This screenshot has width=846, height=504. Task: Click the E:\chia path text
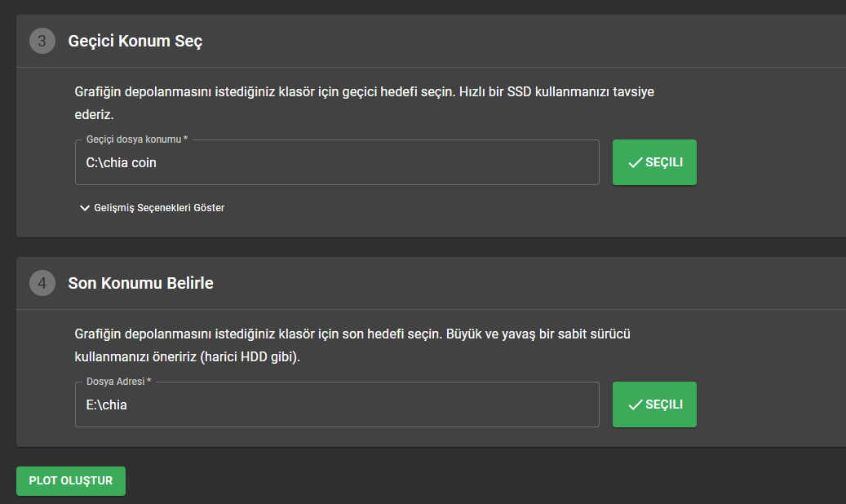pos(107,405)
